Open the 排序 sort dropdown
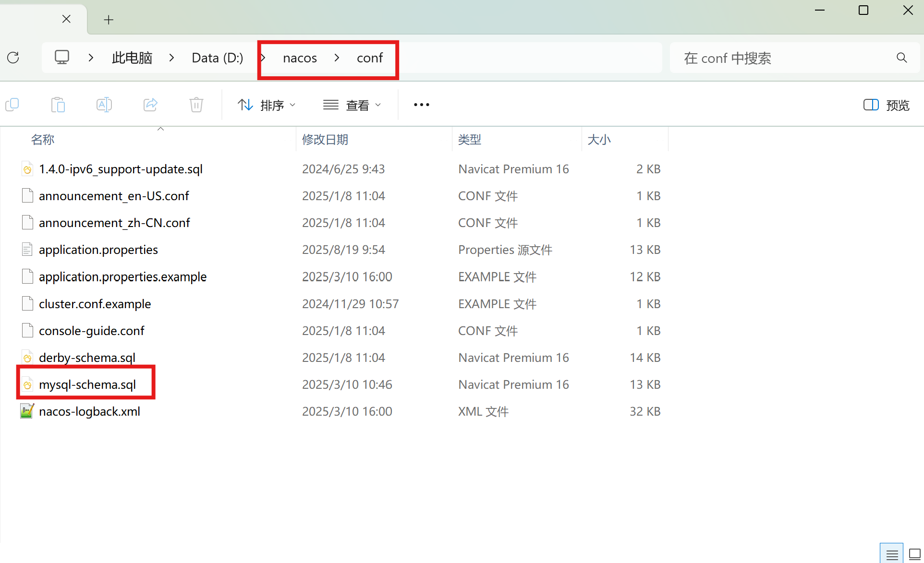924x563 pixels. coord(267,105)
